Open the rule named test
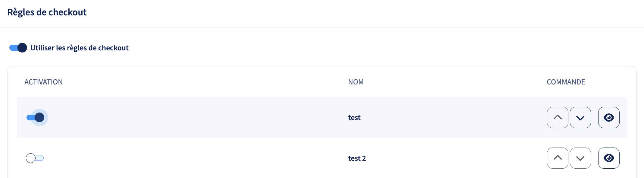Image resolution: width=644 pixels, height=178 pixels. click(x=354, y=118)
